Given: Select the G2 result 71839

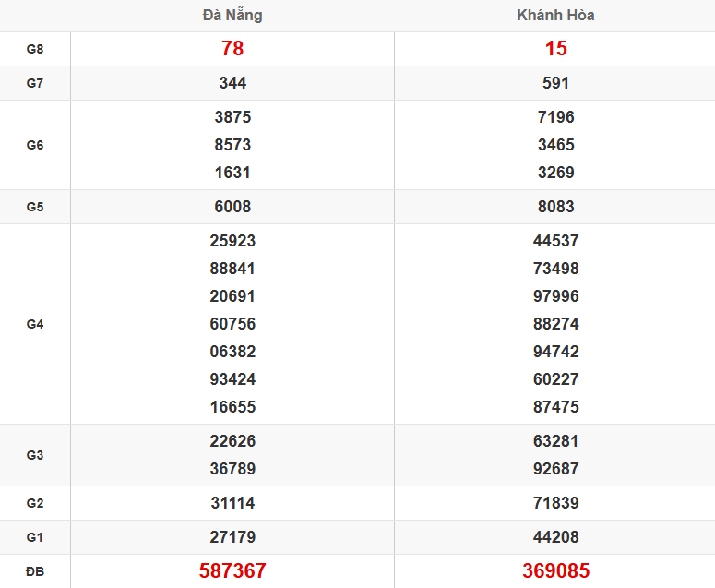Looking at the screenshot, I should [555, 503].
